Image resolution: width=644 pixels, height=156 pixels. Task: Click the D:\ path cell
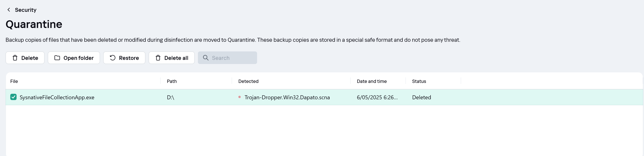click(x=170, y=97)
